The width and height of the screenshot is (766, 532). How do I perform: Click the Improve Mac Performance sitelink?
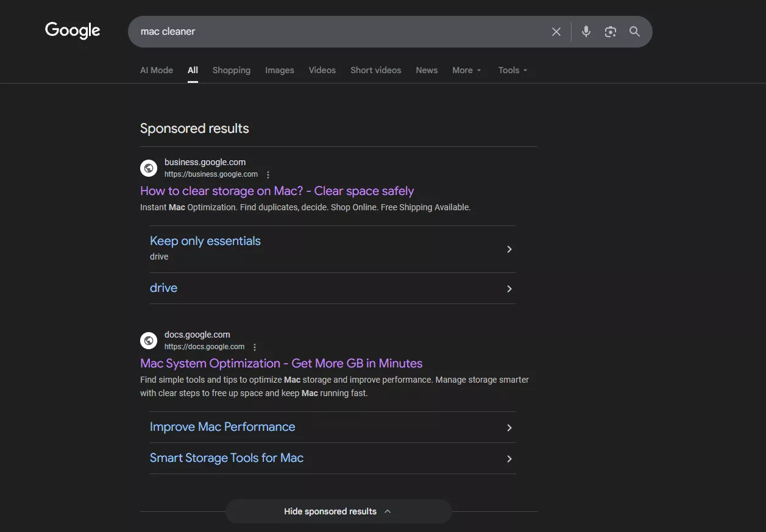222,427
